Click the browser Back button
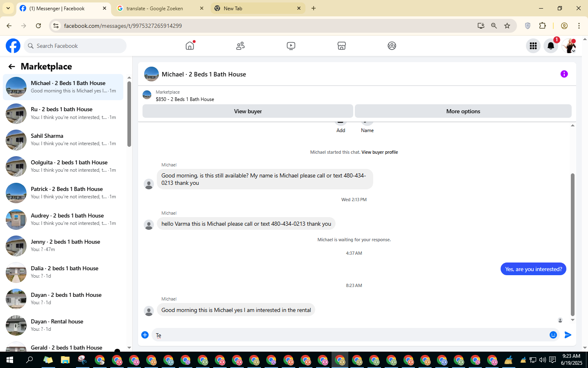The image size is (588, 368). (9, 26)
